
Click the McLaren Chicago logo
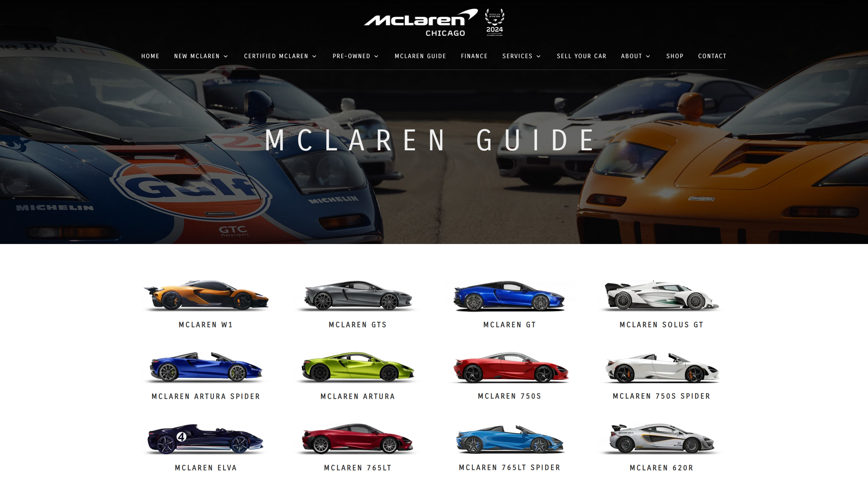tap(418, 22)
